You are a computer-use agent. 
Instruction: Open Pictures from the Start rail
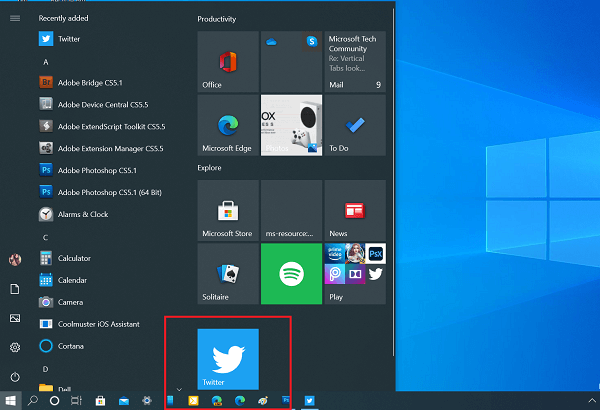(x=15, y=318)
